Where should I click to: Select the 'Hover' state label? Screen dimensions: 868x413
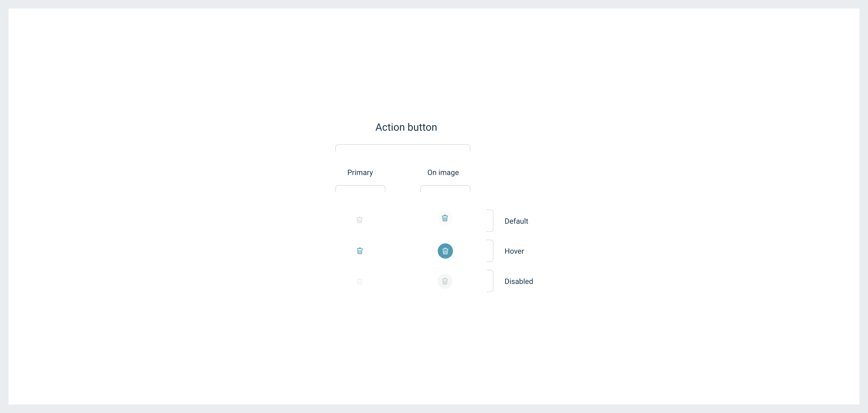click(x=514, y=251)
